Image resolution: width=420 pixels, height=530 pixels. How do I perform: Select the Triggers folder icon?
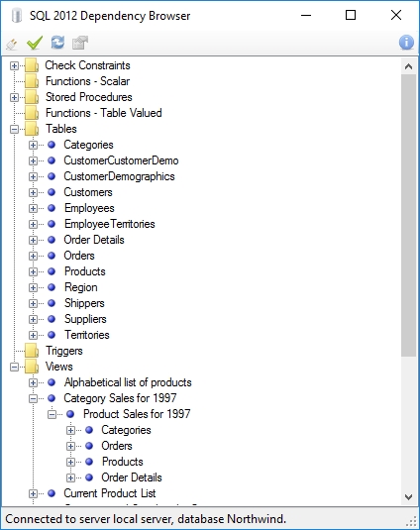(x=32, y=351)
